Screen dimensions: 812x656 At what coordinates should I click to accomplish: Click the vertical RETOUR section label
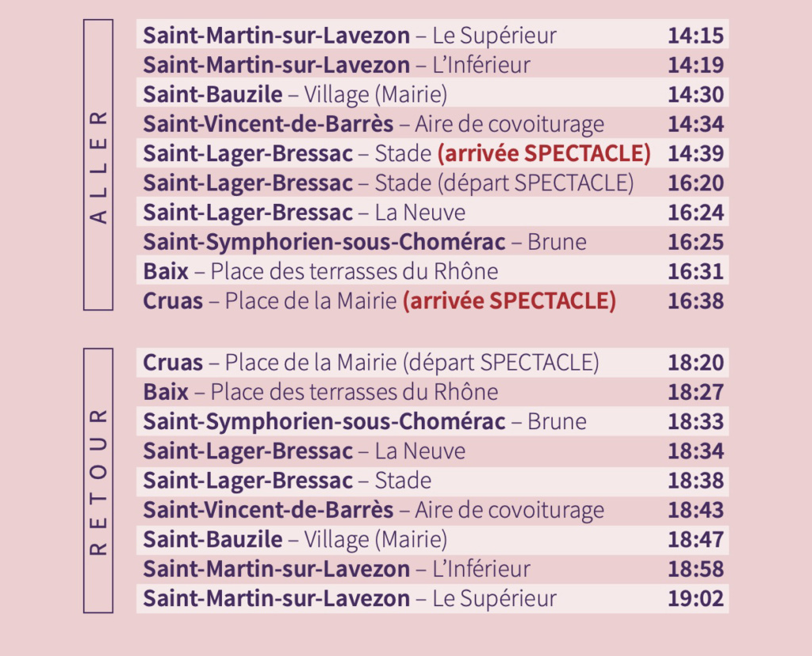98,480
